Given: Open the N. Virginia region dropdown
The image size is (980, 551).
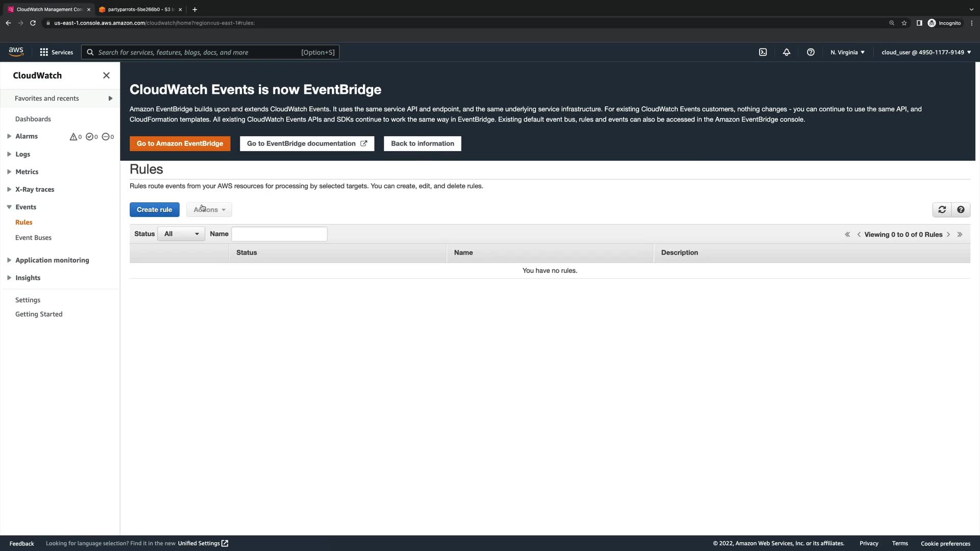Looking at the screenshot, I should pos(847,52).
